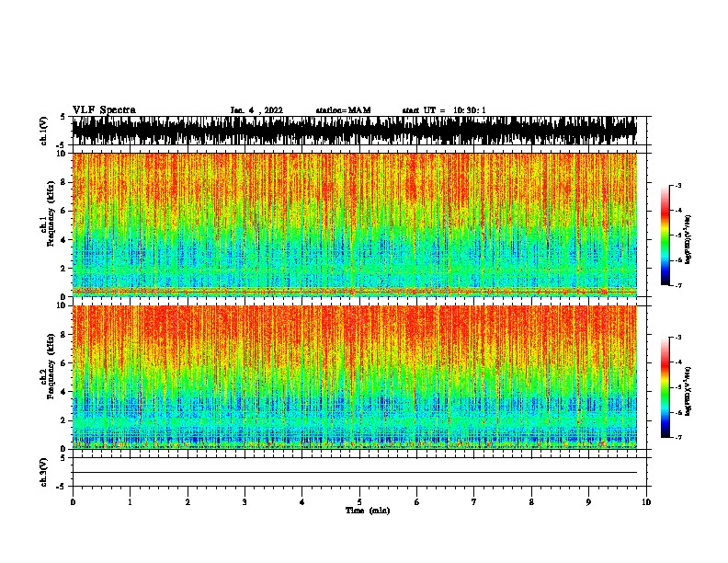This screenshot has height=563, width=728.
Task: Click the ch.1 color scale bar
Action: click(x=665, y=236)
